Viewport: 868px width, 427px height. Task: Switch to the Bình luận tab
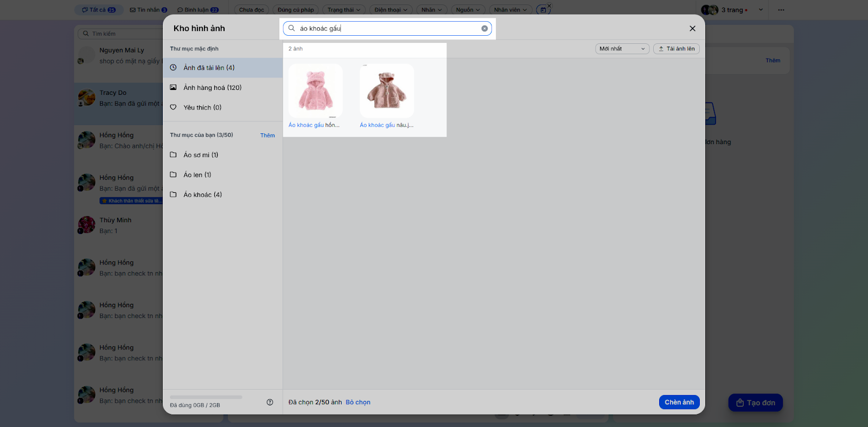pos(198,10)
